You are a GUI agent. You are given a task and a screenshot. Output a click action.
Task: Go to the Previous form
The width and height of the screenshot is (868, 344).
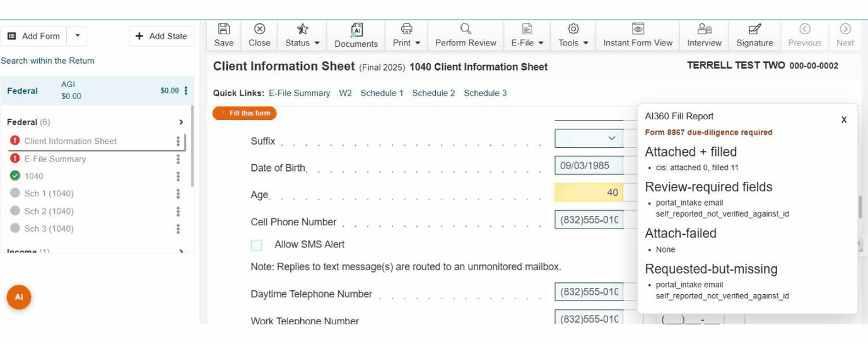[x=804, y=35]
